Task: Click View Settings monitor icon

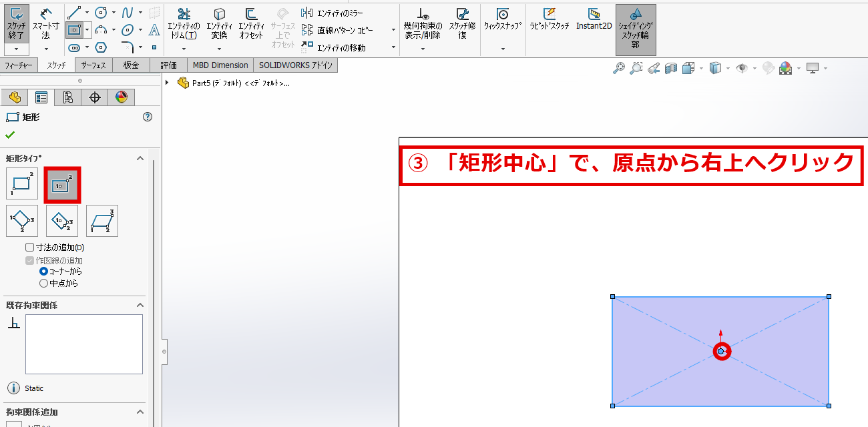Action: (813, 68)
